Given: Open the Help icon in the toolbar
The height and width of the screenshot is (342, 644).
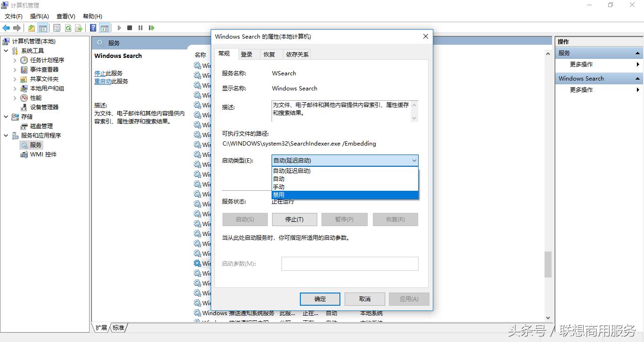Looking at the screenshot, I should pos(93,27).
